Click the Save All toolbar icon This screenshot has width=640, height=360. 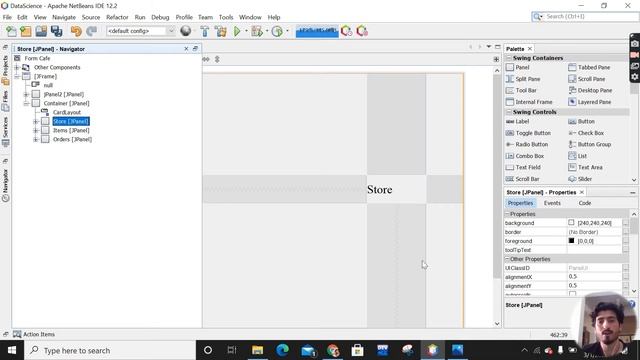point(56,31)
